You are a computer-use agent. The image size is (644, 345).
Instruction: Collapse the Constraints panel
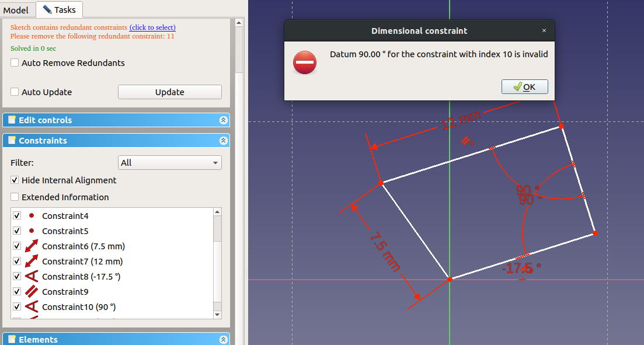[223, 141]
